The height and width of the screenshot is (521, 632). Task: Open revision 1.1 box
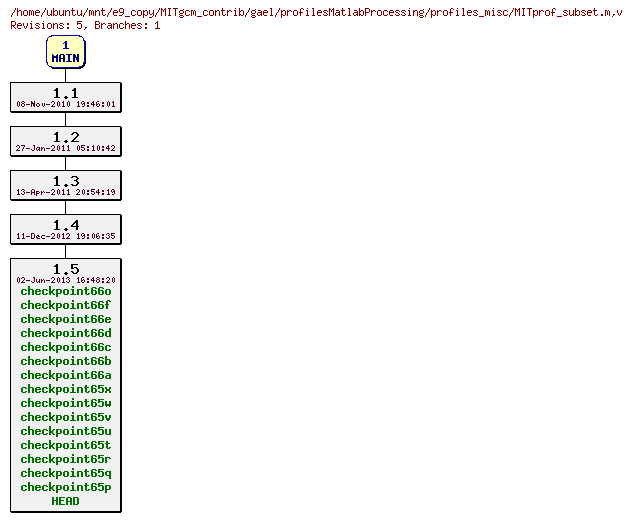tap(66, 98)
